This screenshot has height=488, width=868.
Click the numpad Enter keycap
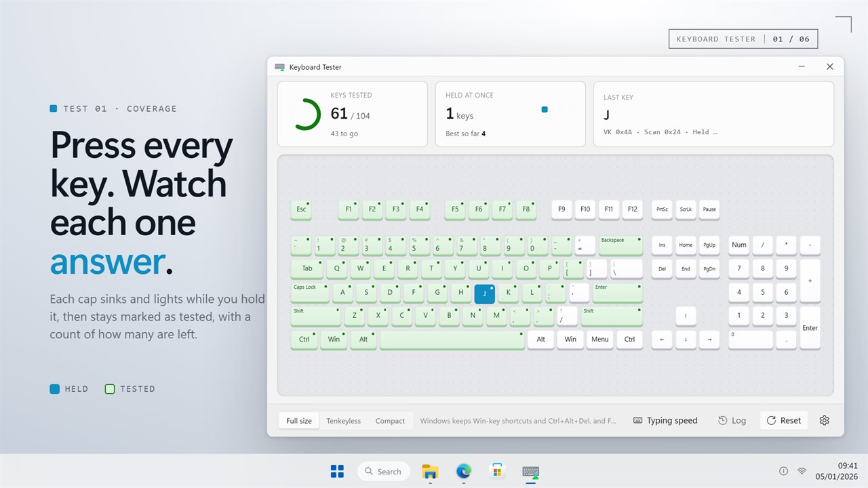810,328
